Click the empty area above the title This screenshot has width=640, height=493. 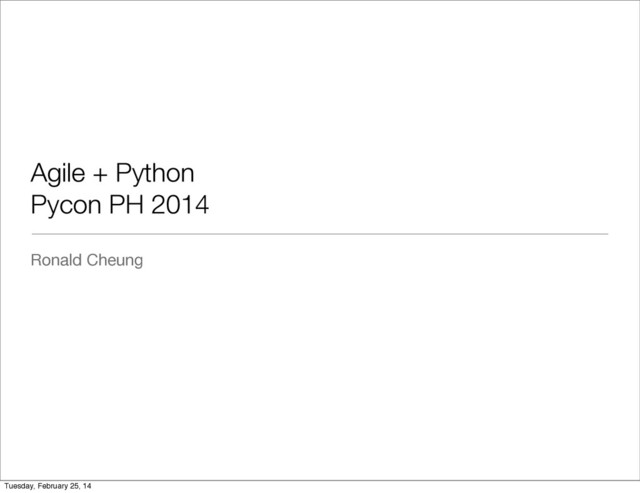click(x=320, y=80)
